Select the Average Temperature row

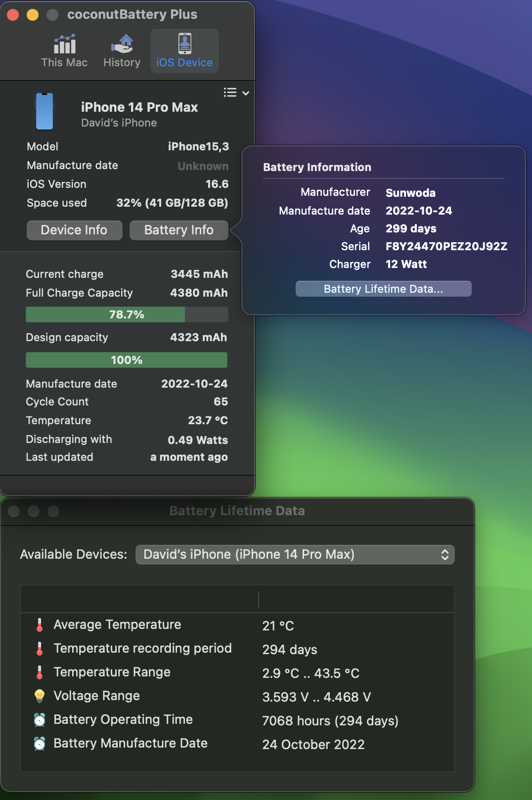coord(237,625)
